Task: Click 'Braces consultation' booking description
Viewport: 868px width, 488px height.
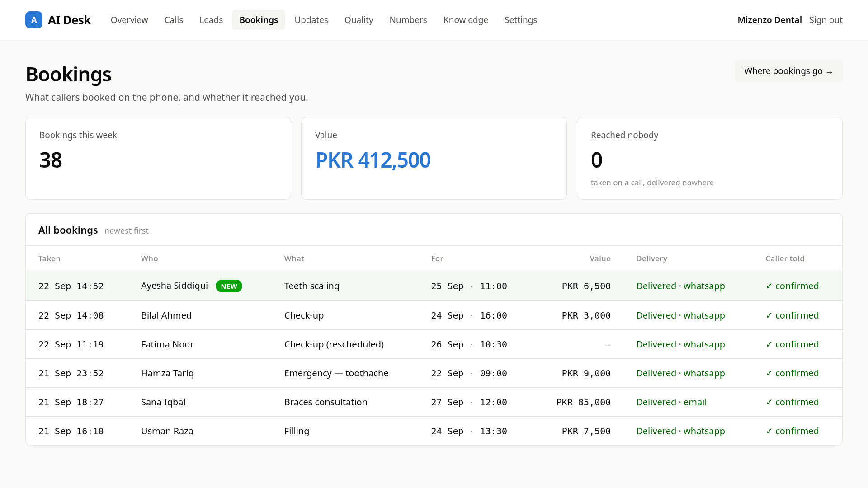Action: coord(326,402)
